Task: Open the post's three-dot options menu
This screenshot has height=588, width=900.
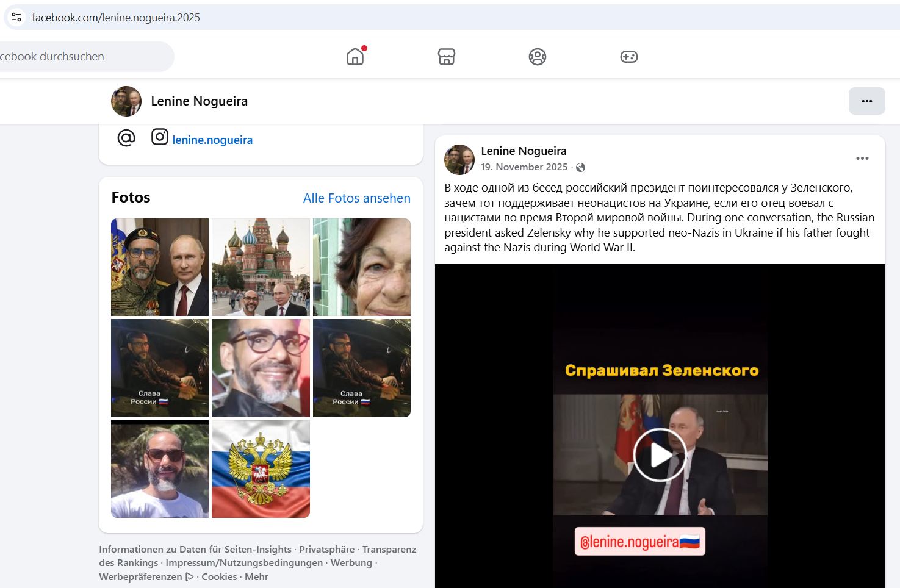Action: point(862,159)
